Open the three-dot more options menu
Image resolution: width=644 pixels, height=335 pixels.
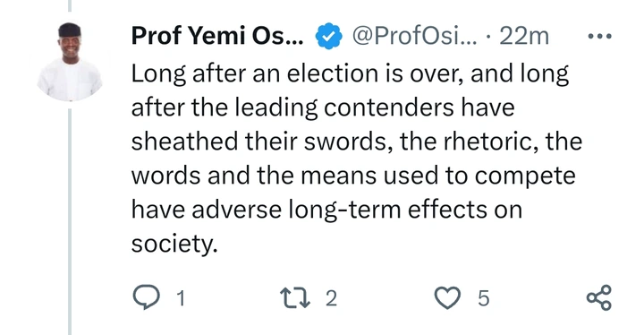click(599, 36)
